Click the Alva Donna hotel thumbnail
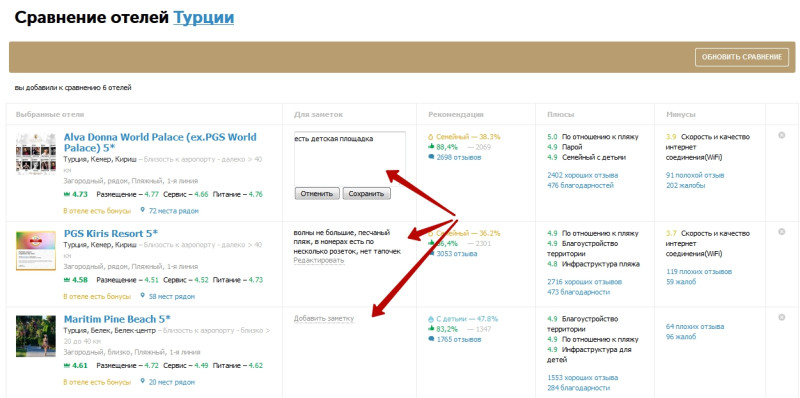800x398 pixels. coord(36,154)
